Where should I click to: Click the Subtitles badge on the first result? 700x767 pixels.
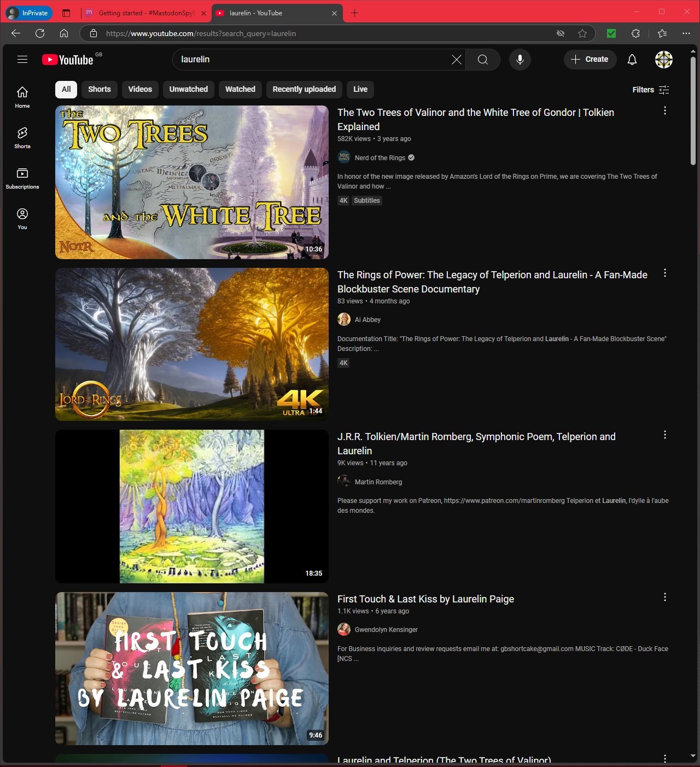[366, 201]
